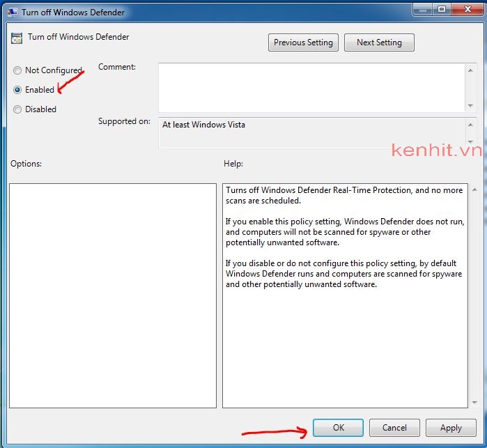Close the dialog with the red X
487x448 pixels.
[466, 9]
